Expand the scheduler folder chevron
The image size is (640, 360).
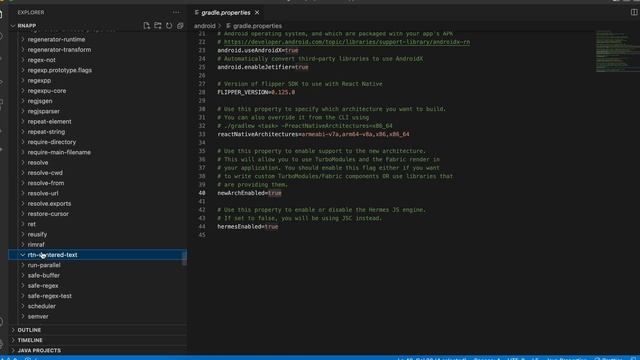point(22,306)
